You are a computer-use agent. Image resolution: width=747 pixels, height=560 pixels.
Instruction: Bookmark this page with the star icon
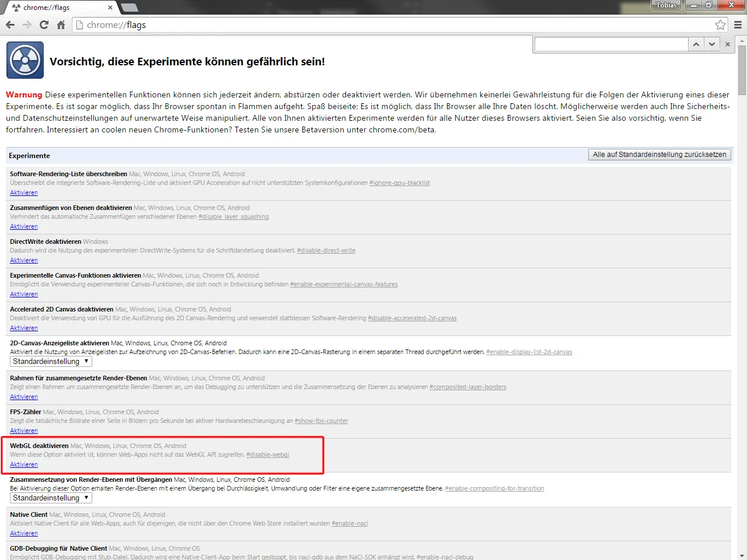(x=720, y=25)
